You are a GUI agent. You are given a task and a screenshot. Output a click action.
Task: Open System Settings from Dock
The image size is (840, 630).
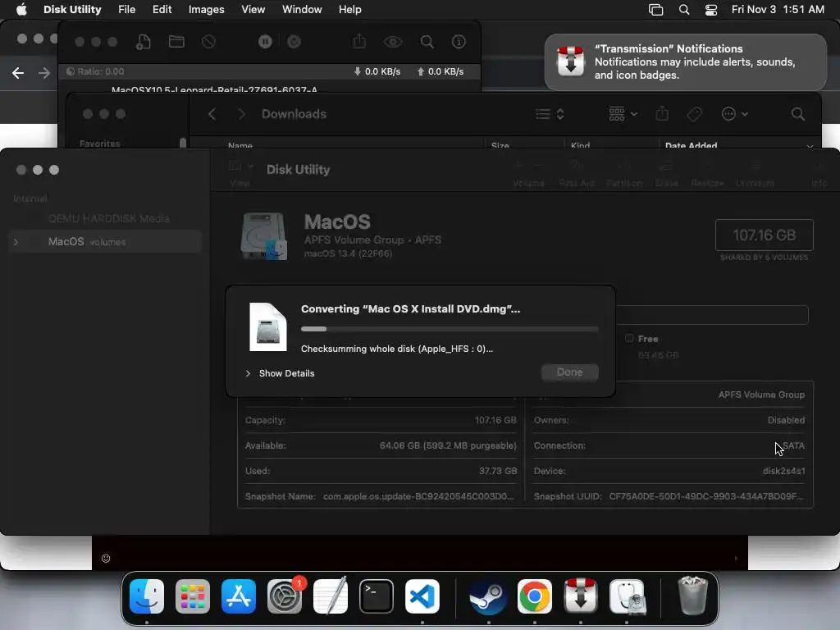coord(285,596)
